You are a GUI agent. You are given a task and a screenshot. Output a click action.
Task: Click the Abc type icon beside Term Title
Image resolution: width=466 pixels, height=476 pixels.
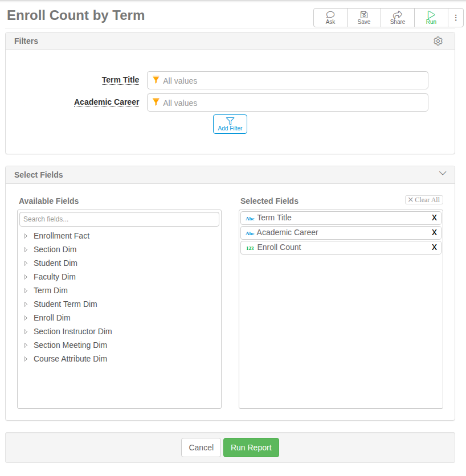(250, 219)
